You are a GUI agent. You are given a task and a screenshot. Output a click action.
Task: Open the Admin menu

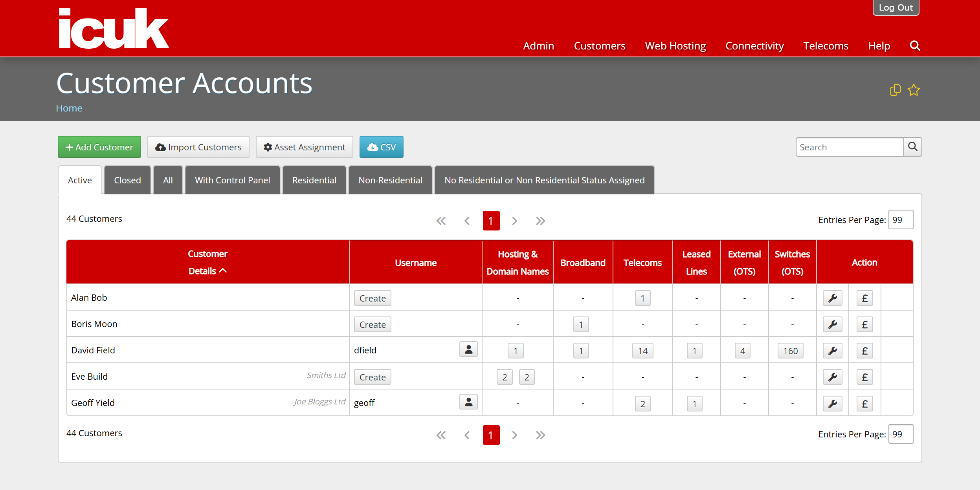pyautogui.click(x=538, y=46)
